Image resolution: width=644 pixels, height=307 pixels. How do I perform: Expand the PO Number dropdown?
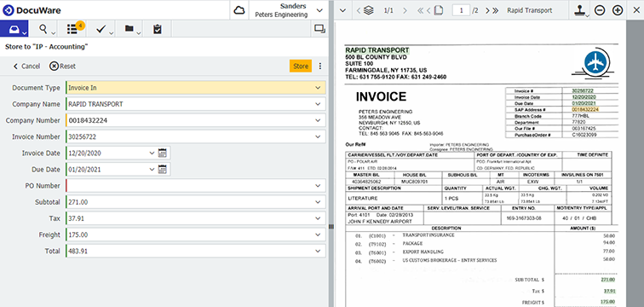(318, 186)
